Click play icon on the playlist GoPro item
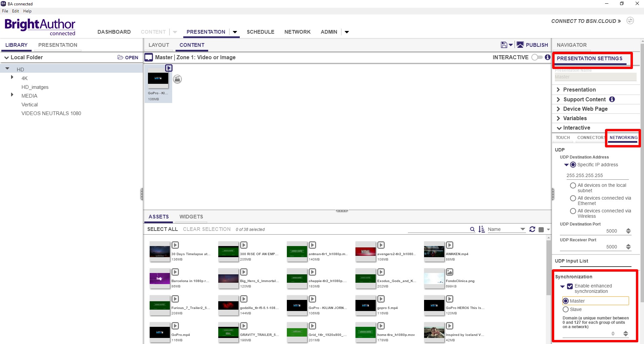 [169, 68]
